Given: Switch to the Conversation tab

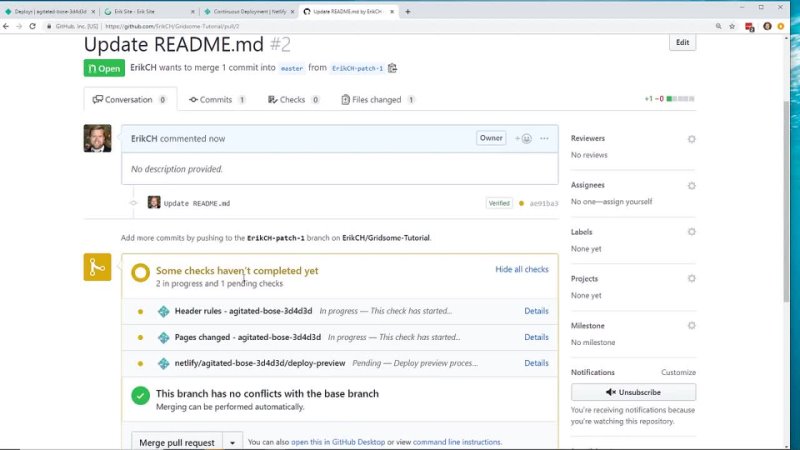Looking at the screenshot, I should [130, 99].
